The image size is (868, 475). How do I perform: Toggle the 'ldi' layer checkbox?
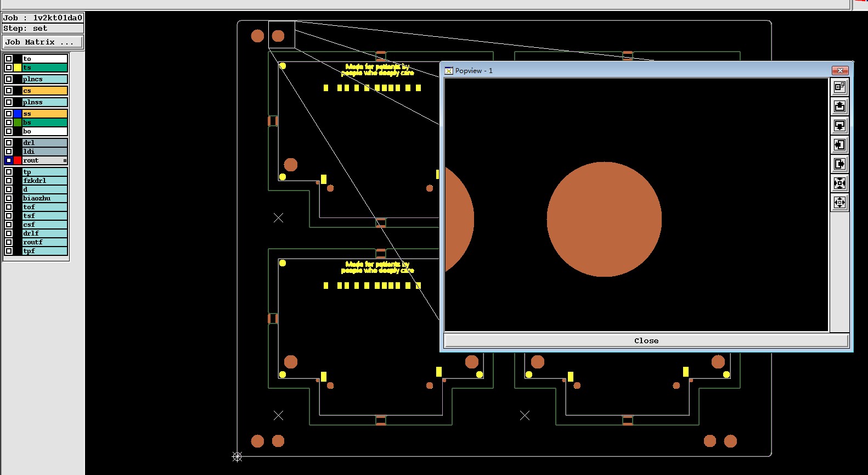(x=9, y=152)
